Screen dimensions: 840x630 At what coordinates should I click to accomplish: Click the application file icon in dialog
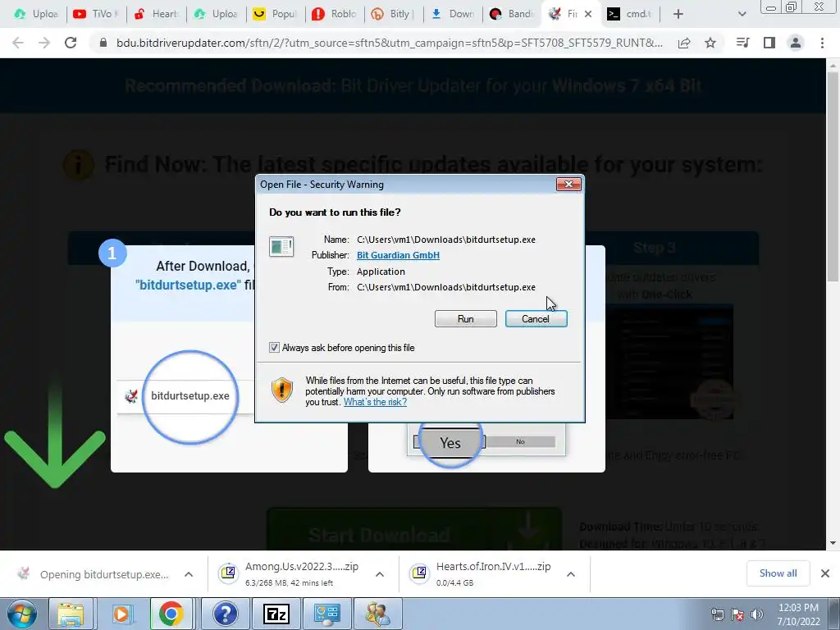tap(281, 246)
